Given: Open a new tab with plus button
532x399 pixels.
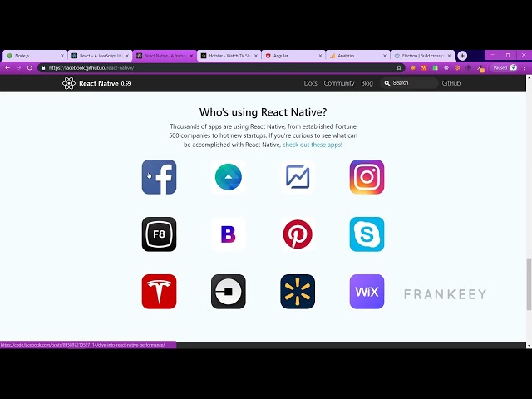Looking at the screenshot, I should [462, 56].
